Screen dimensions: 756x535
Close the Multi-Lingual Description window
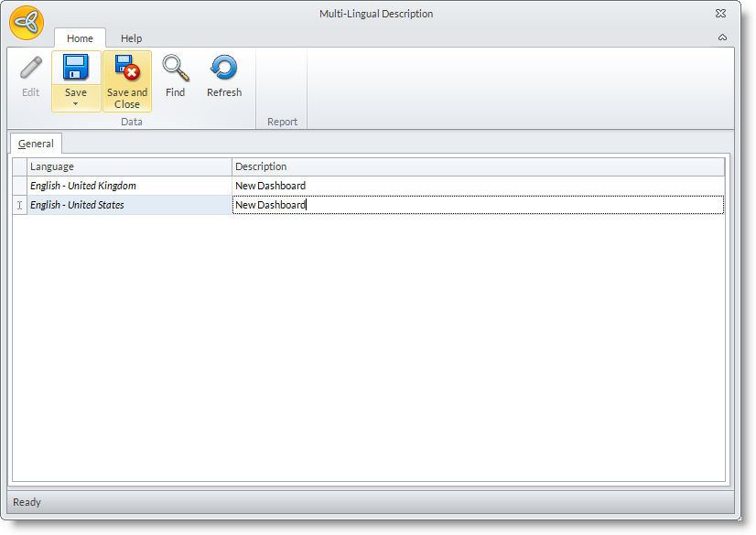[720, 14]
